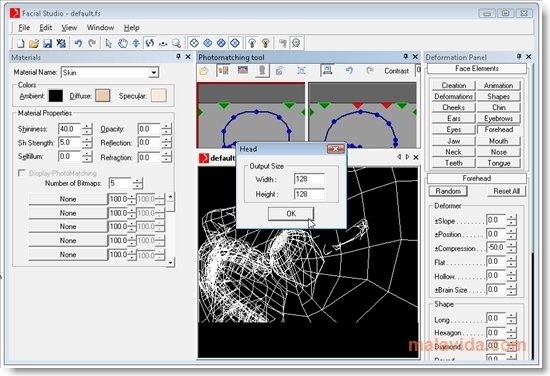The width and height of the screenshot is (550, 376).
Task: Open the Window menu
Action: [100, 28]
